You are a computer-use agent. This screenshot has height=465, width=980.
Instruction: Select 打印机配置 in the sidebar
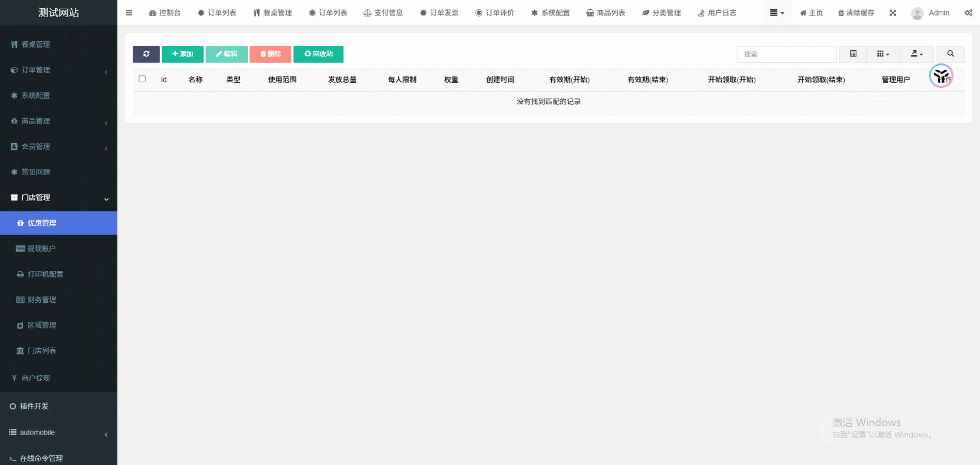[x=45, y=274]
